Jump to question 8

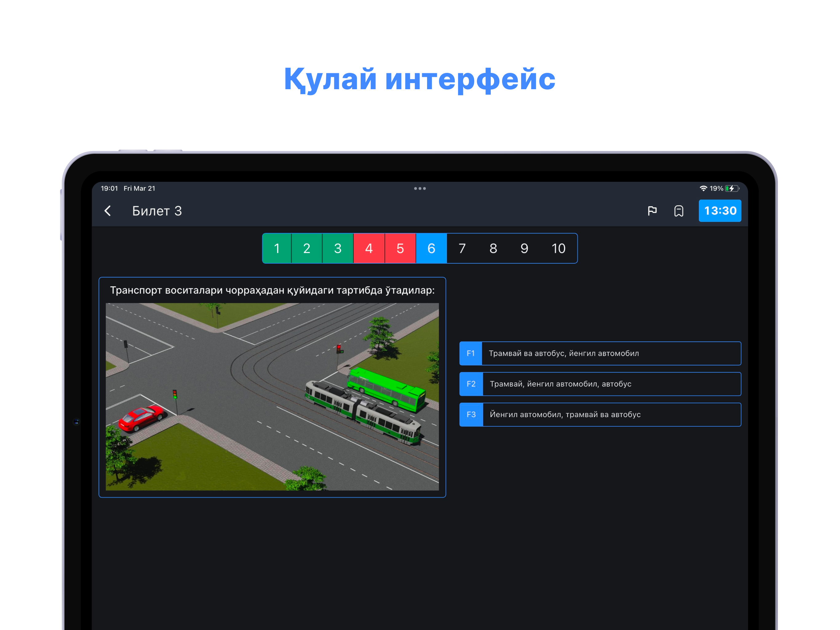click(x=493, y=249)
